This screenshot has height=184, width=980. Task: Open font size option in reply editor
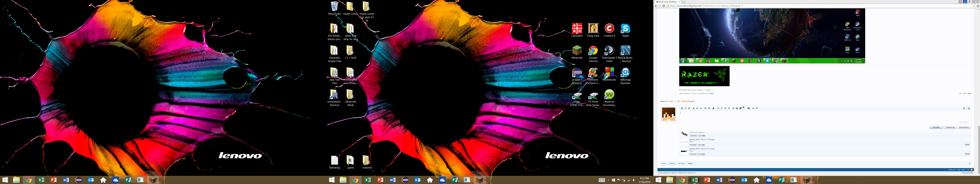[x=697, y=108]
